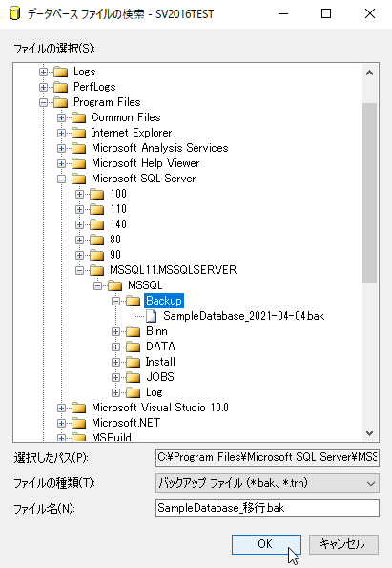Expand the Binn folder node
The image size is (392, 568).
tap(115, 331)
